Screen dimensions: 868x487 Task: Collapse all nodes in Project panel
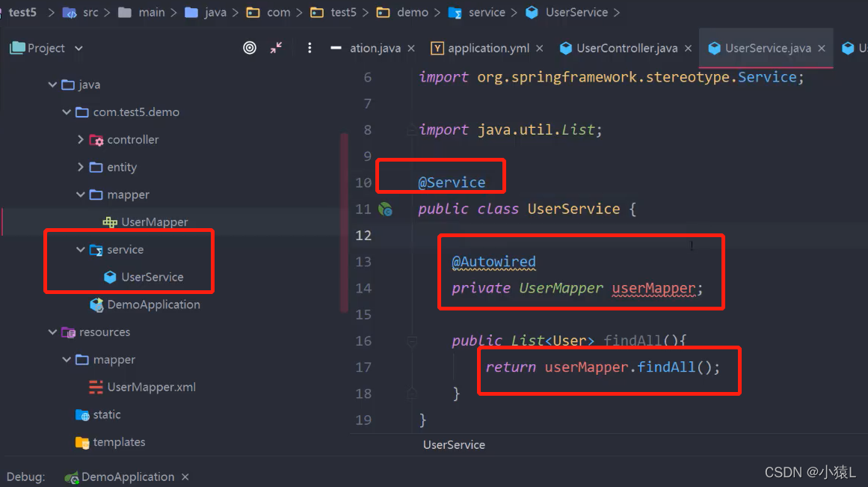(276, 48)
